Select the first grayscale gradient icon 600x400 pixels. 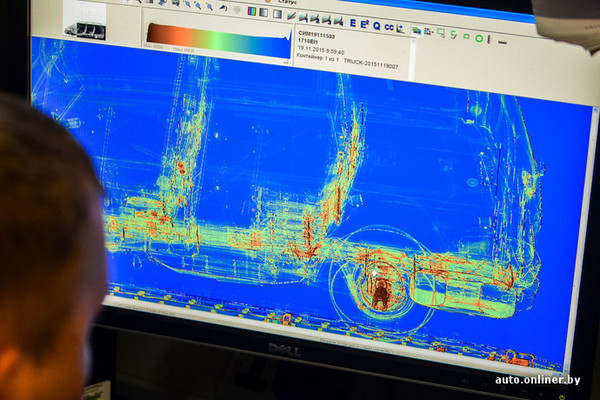click(x=264, y=13)
